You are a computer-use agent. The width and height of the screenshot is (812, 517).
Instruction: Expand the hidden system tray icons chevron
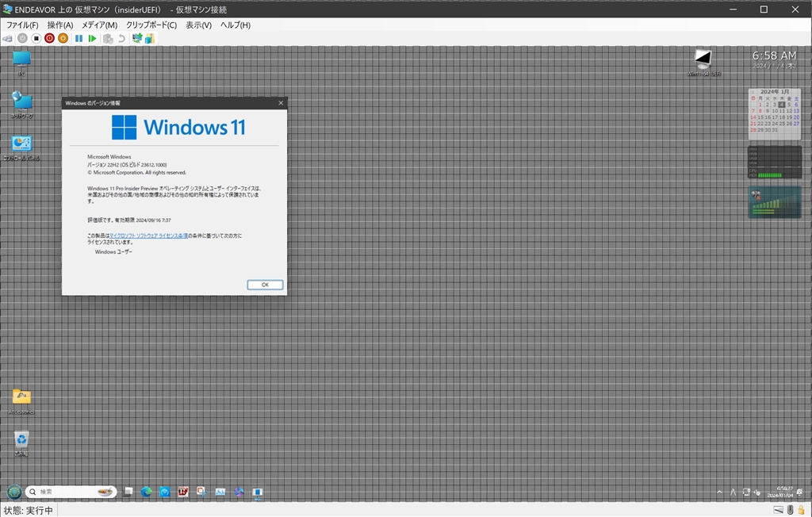719,492
